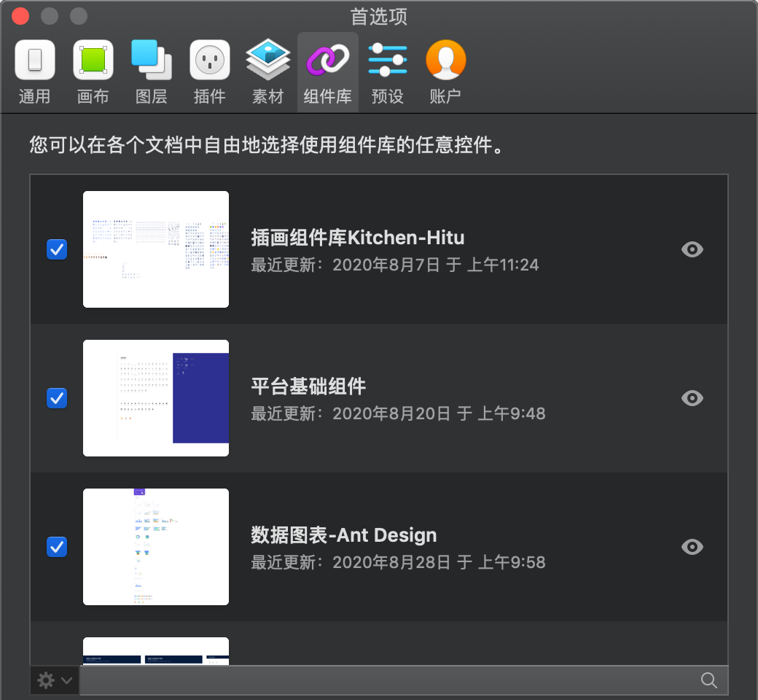Image resolution: width=758 pixels, height=700 pixels.
Task: Select the 数据图表-Ant Design title text
Action: [344, 535]
